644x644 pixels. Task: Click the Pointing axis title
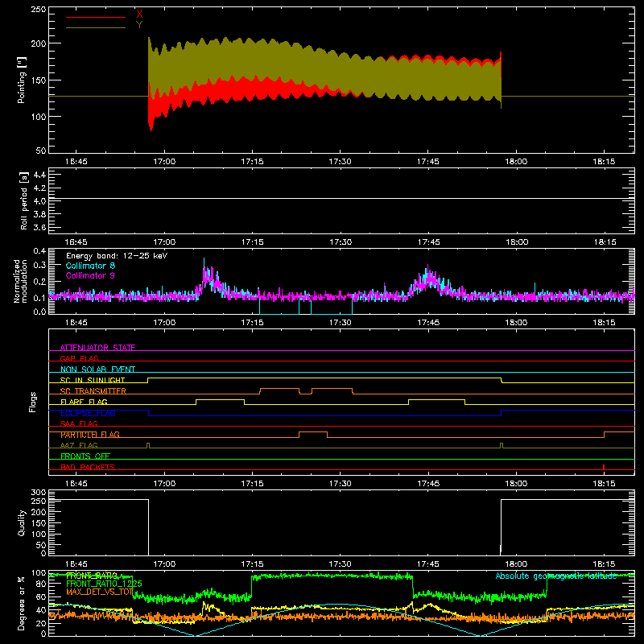tap(22, 80)
